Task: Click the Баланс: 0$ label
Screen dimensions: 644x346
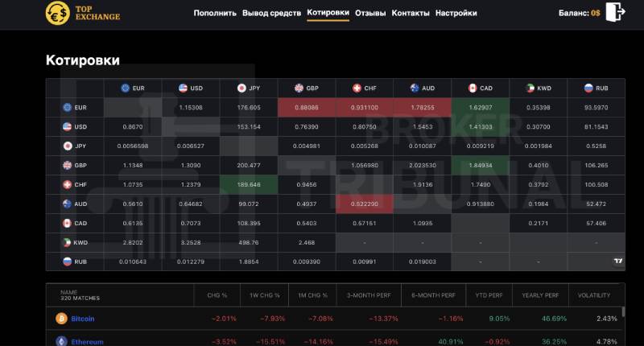Action: point(579,13)
